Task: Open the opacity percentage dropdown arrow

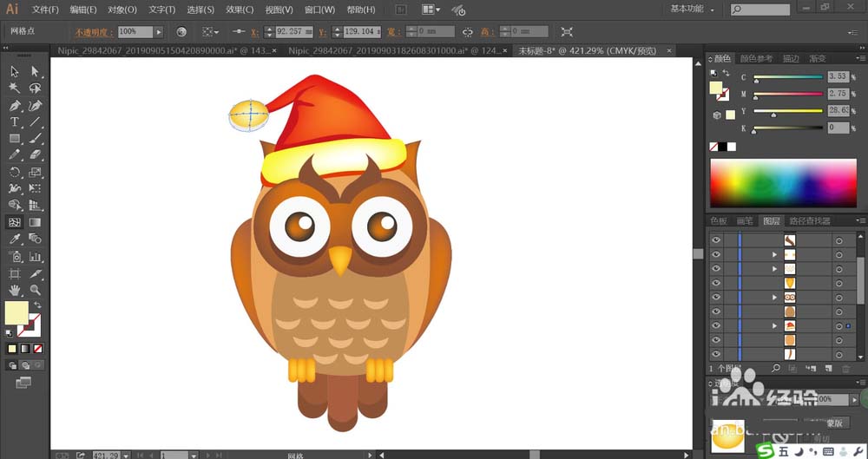Action: tap(159, 32)
